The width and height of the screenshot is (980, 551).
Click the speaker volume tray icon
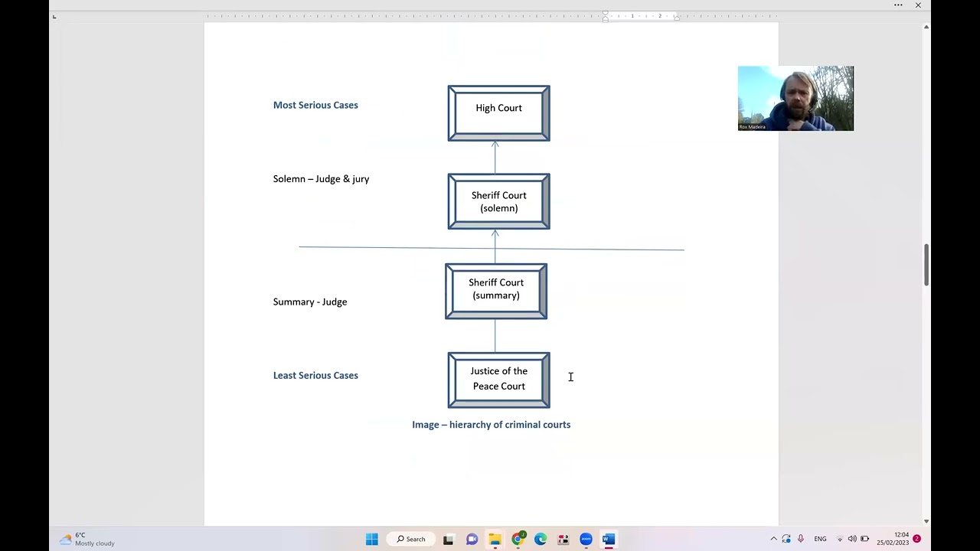852,539
